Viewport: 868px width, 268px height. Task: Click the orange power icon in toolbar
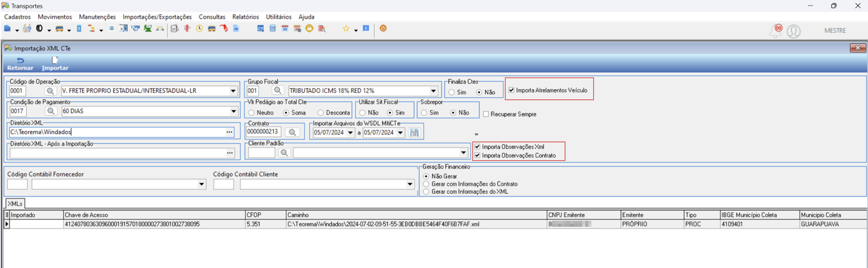(x=383, y=28)
